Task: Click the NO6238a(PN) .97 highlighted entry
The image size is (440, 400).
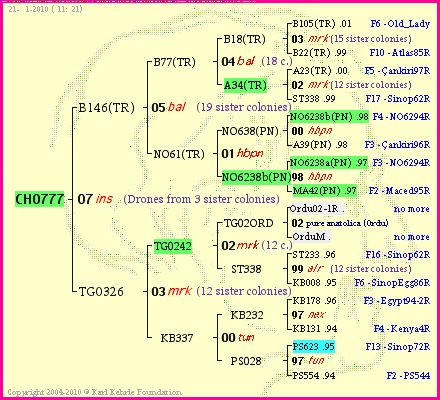Action: 329,163
